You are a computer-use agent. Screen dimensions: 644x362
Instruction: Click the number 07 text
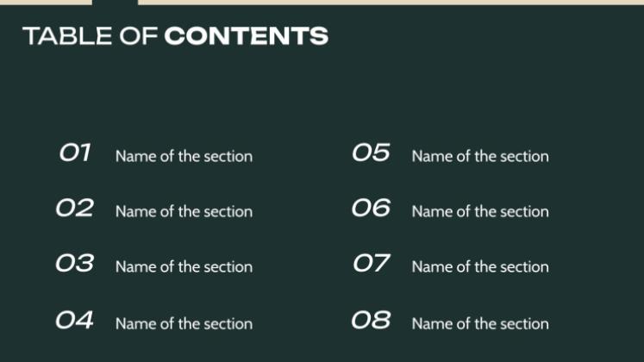click(x=372, y=264)
